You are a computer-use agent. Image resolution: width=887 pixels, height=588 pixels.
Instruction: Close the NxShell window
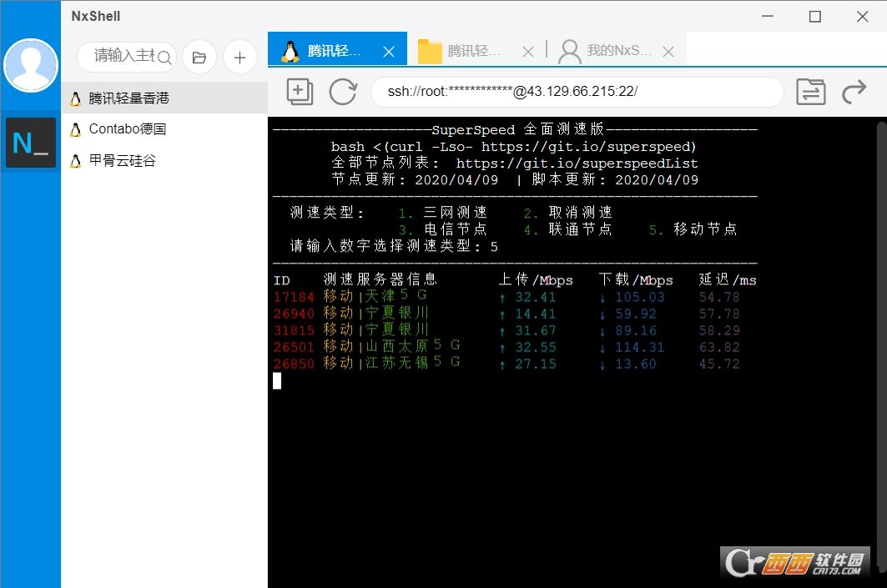pos(862,17)
